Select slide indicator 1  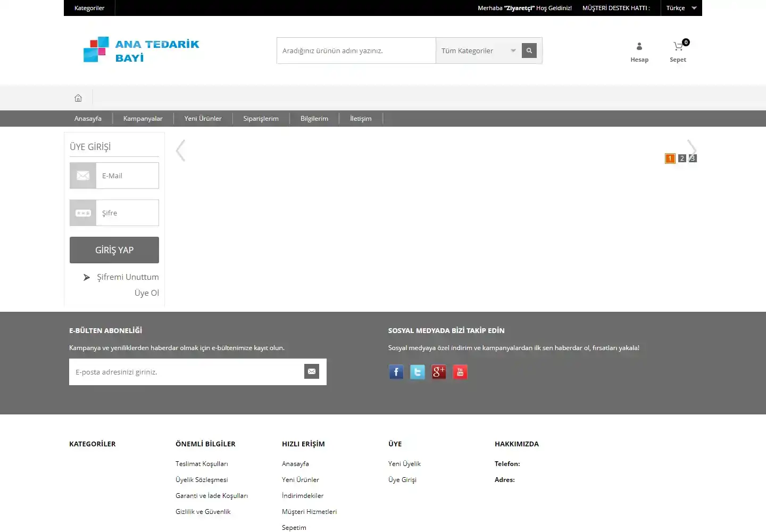(670, 159)
